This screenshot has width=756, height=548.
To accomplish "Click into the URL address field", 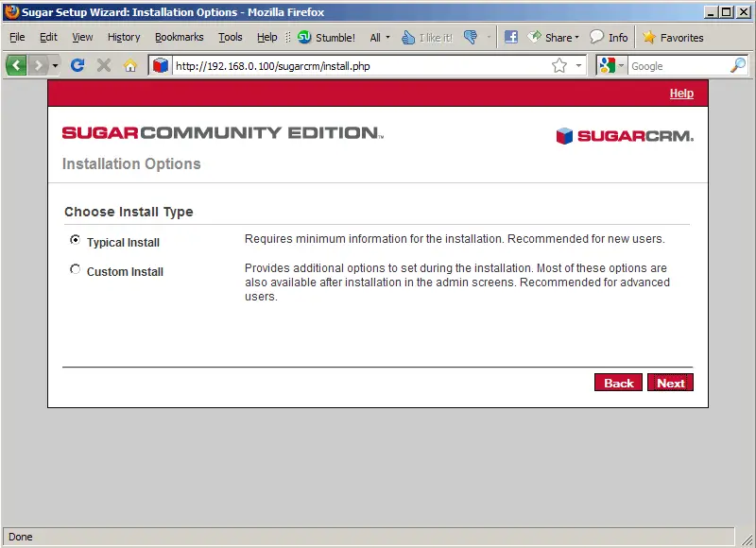I will pos(361,66).
